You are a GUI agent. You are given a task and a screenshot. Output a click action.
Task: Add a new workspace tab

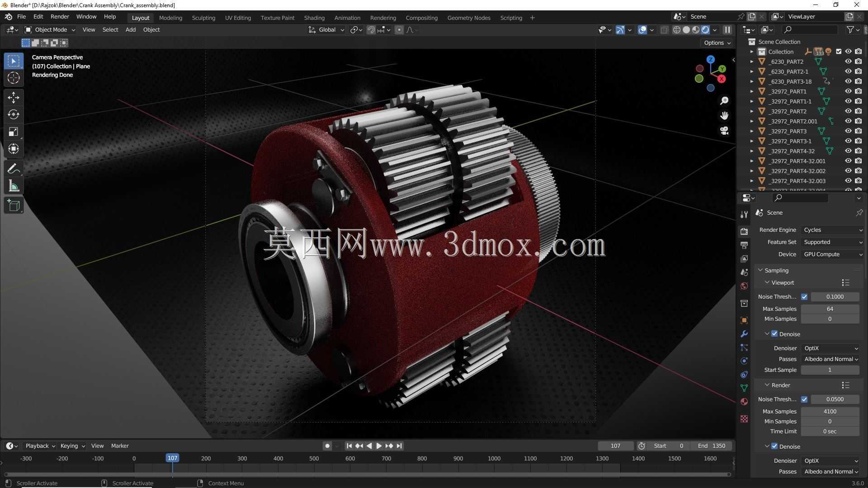[x=532, y=18]
